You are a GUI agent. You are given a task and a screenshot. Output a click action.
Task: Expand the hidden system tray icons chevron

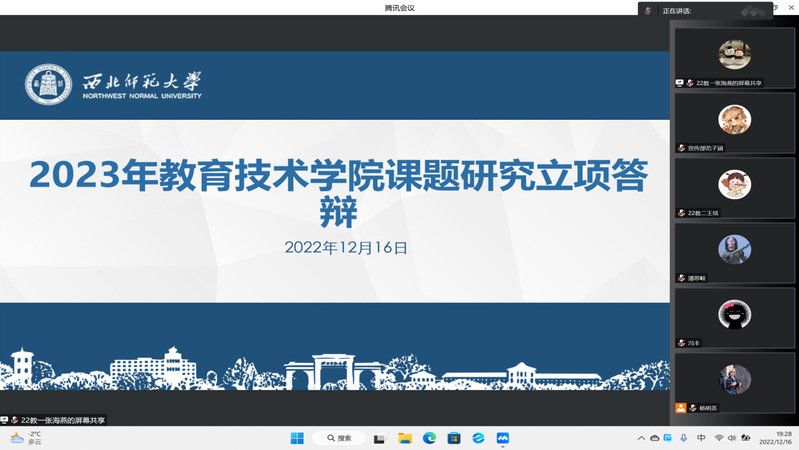click(x=641, y=438)
